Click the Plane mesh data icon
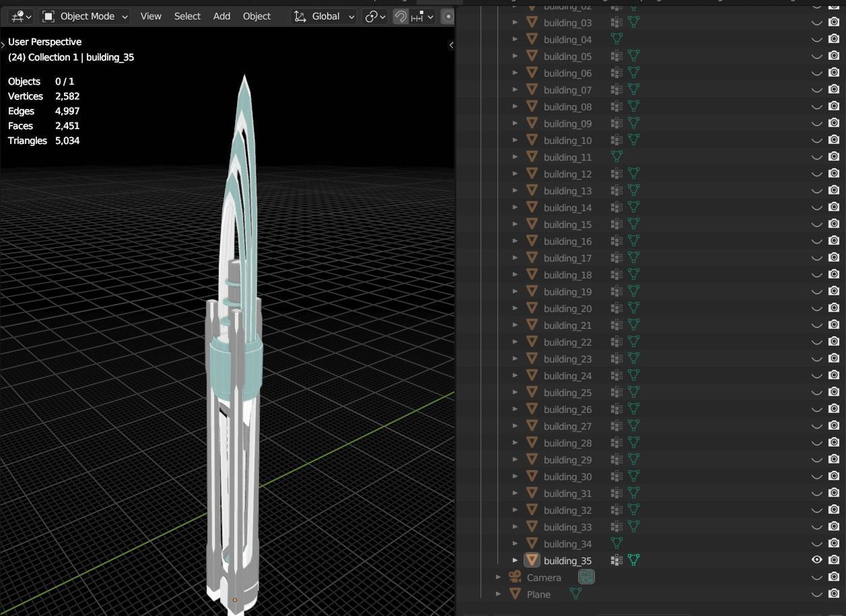846x616 pixels. pos(575,594)
